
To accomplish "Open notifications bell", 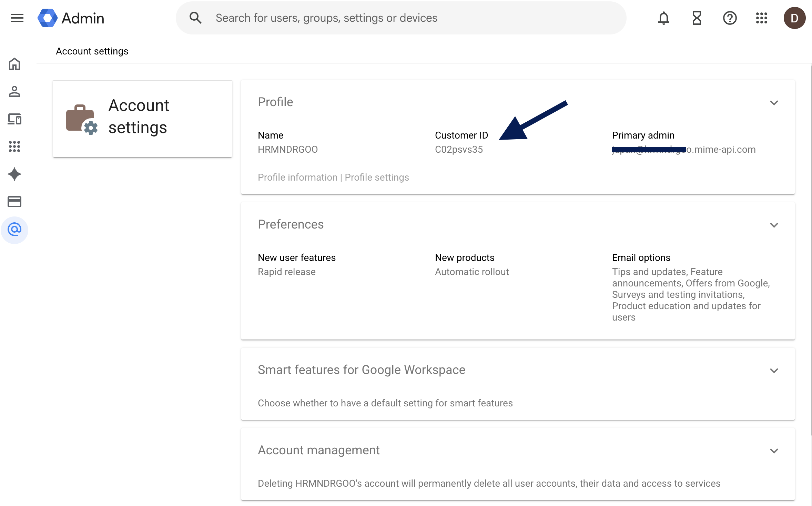I will pos(663,18).
